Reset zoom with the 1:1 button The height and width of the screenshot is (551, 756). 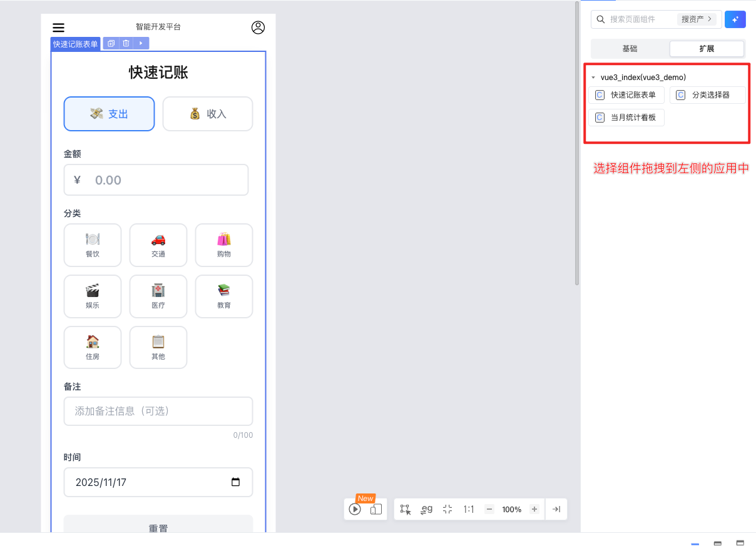[469, 509]
